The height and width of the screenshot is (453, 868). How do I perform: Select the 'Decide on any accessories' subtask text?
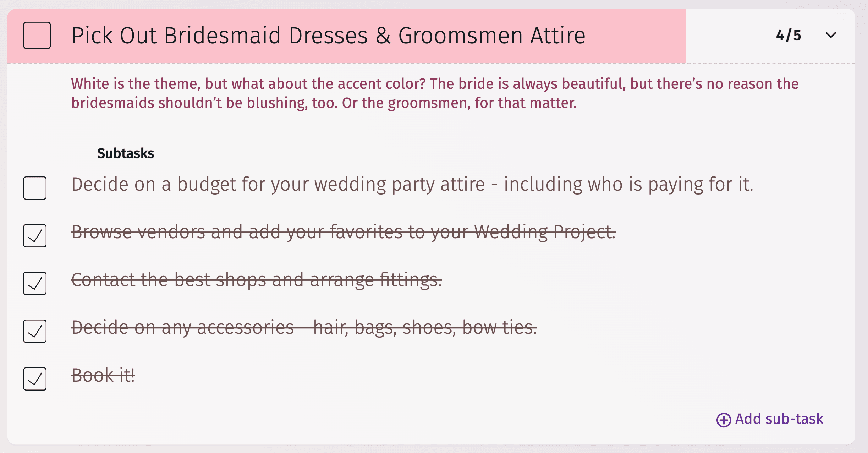click(x=304, y=327)
